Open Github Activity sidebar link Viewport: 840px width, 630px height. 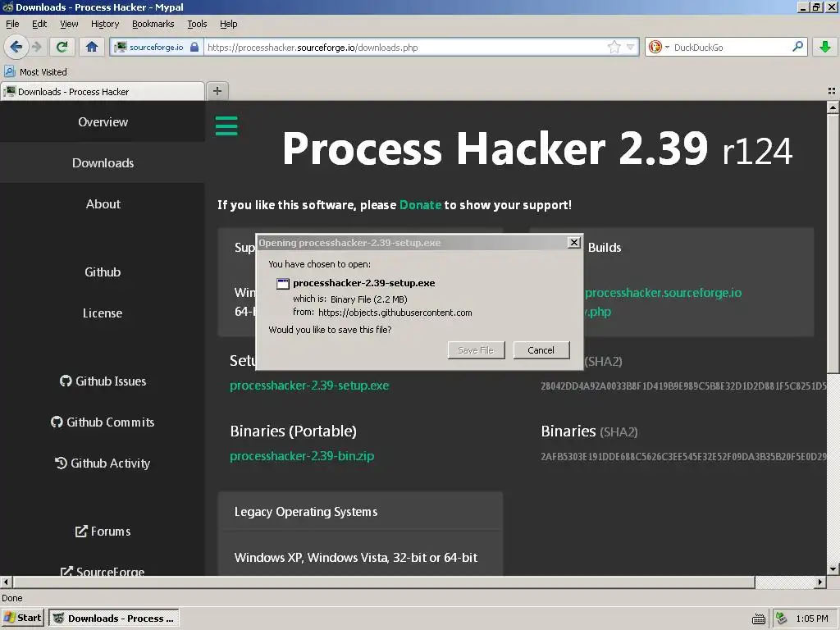[103, 463]
